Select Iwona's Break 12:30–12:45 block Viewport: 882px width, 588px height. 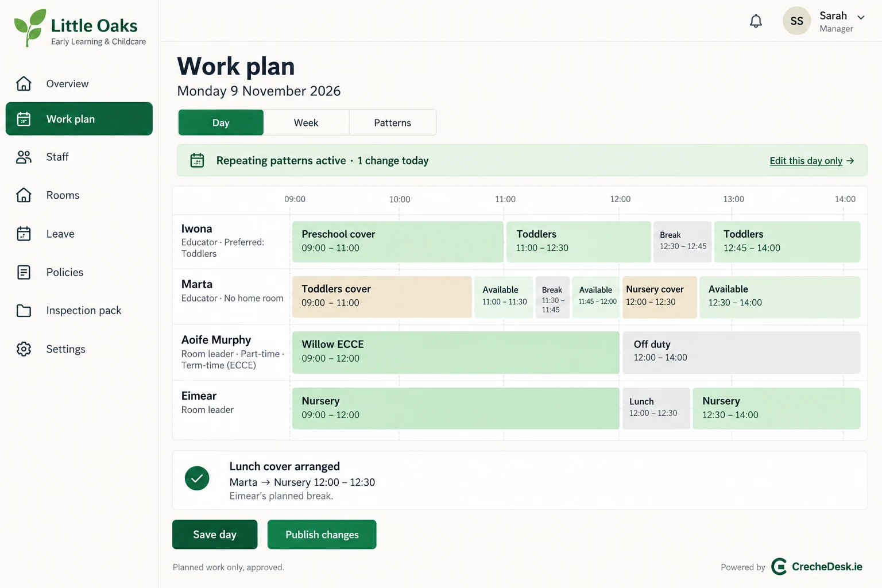[x=683, y=242]
